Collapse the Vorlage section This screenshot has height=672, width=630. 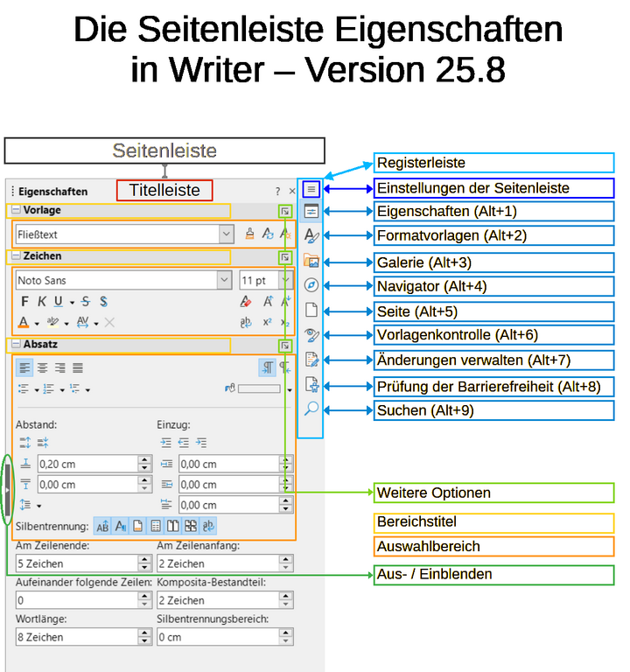(x=16, y=210)
